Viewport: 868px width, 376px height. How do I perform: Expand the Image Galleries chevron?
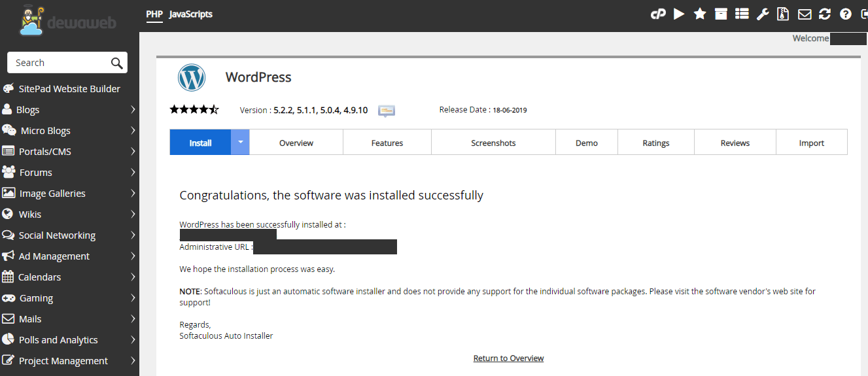tap(133, 193)
